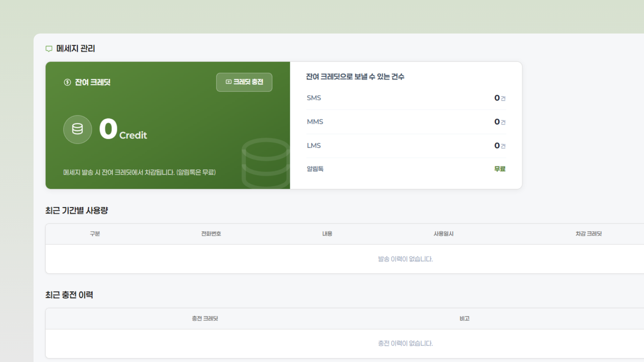Image resolution: width=644 pixels, height=362 pixels.
Task: Click the dollar coin icon next to 잔여 크레딧
Action: coord(67,82)
